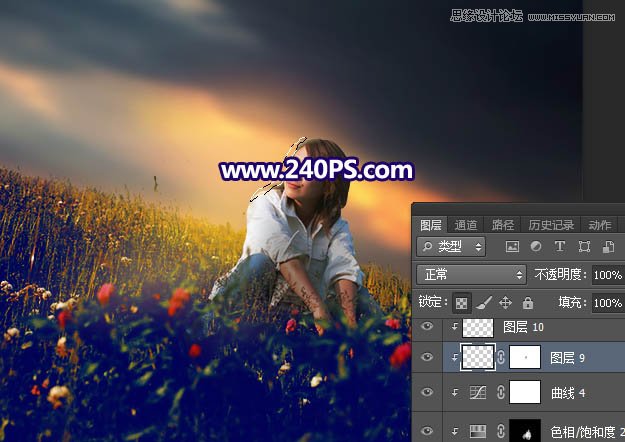Click the lock all padlock icon
The image size is (625, 442).
tap(528, 302)
